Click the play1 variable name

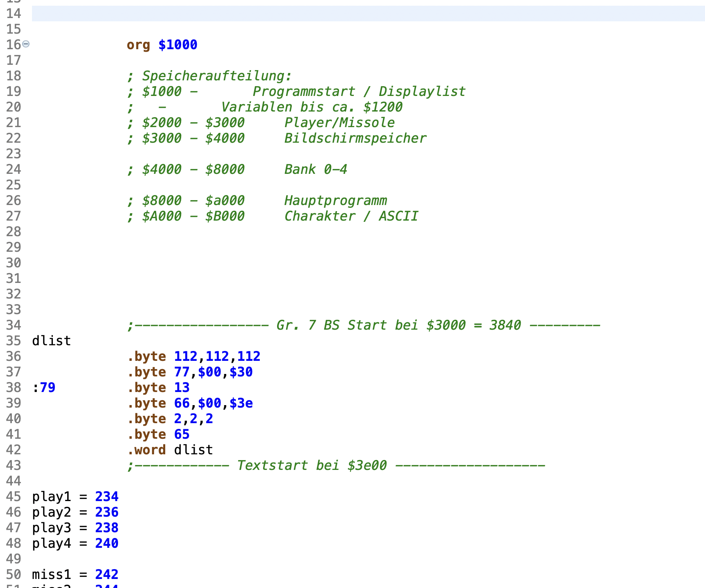(52, 497)
